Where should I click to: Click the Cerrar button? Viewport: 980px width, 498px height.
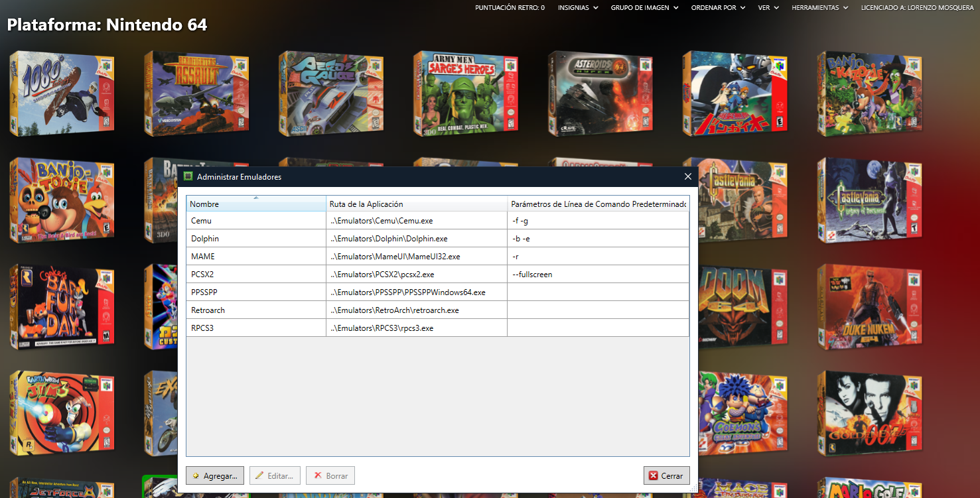tap(667, 475)
